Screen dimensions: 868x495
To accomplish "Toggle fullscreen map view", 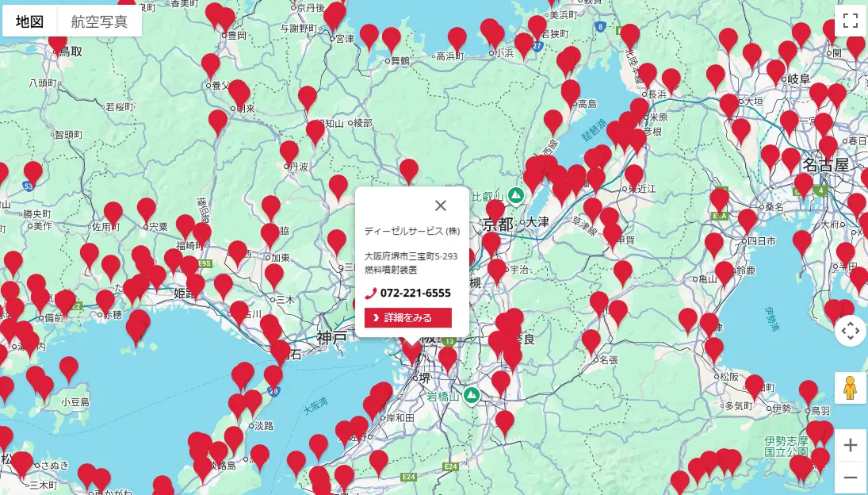I will coord(850,21).
